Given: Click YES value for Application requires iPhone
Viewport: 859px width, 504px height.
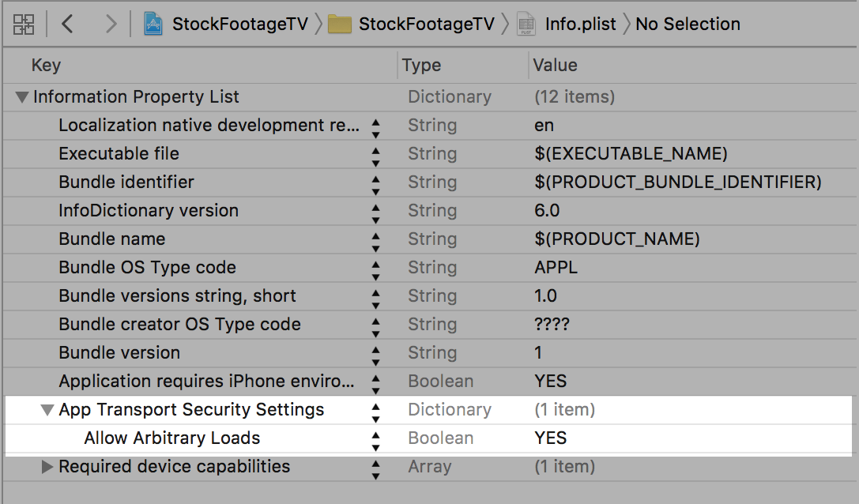Looking at the screenshot, I should pos(551,382).
